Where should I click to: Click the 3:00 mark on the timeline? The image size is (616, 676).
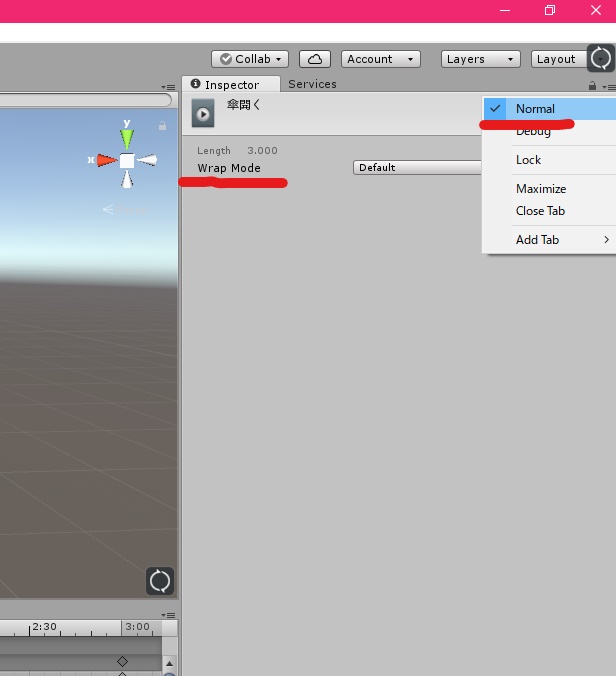137,626
